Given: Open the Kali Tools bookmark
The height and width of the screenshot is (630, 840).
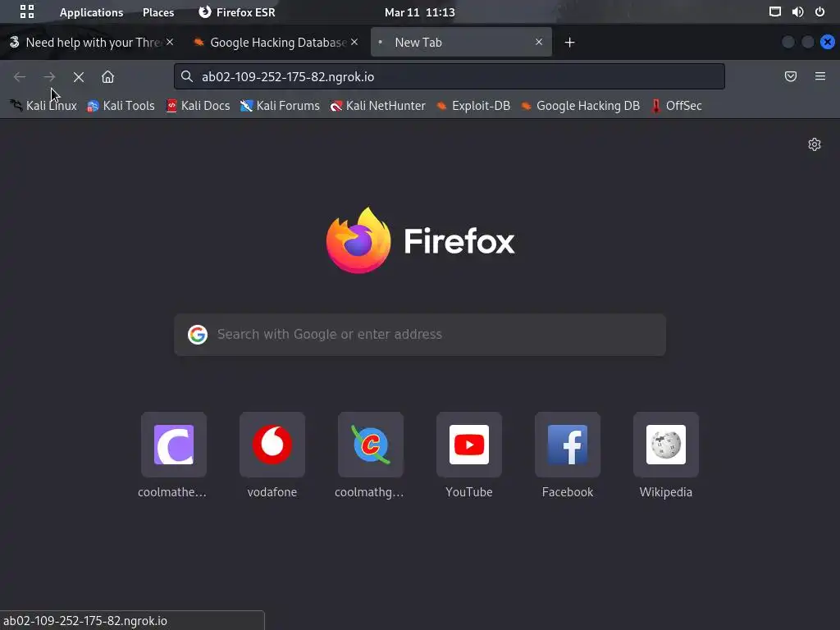Looking at the screenshot, I should pos(121,106).
